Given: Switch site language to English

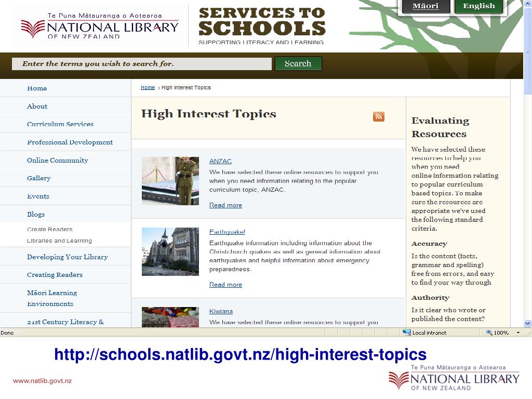Looking at the screenshot, I should click(478, 6).
